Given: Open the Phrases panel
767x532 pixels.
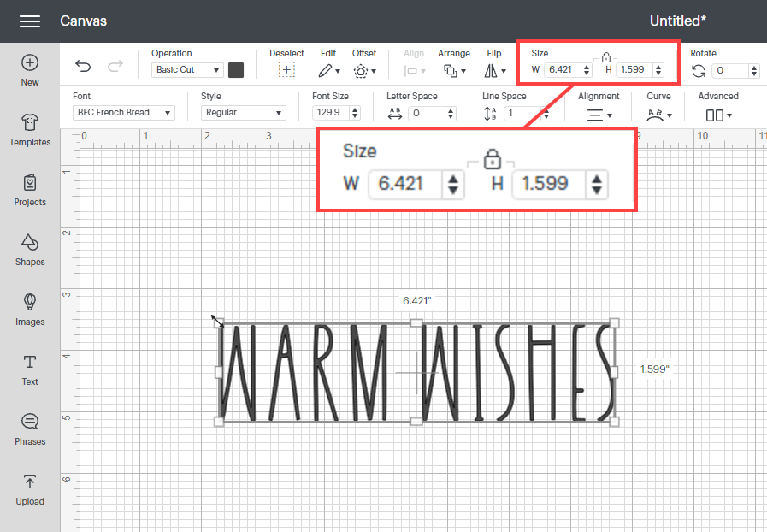Looking at the screenshot, I should [x=30, y=429].
